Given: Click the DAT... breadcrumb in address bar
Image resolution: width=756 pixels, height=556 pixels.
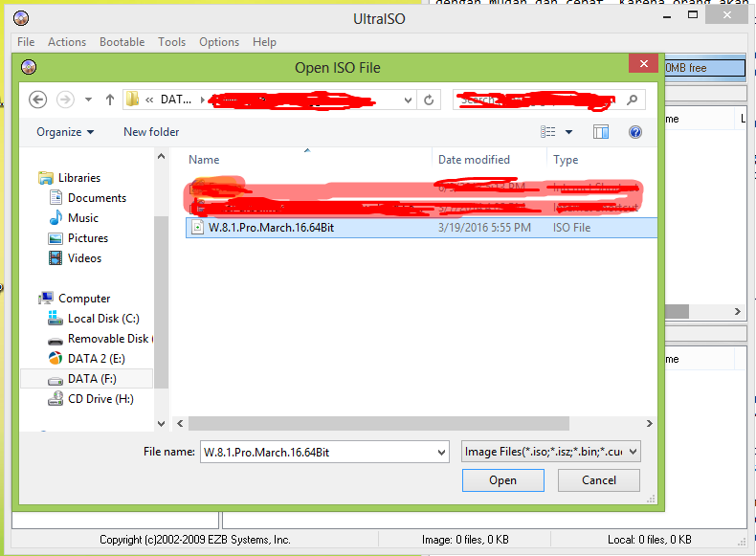Looking at the screenshot, I should 176,100.
